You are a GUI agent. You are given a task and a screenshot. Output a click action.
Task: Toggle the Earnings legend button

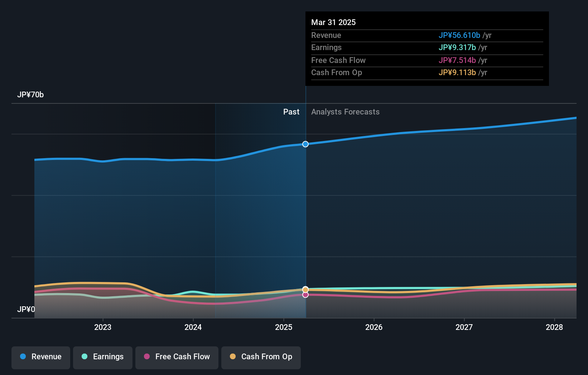tap(103, 357)
